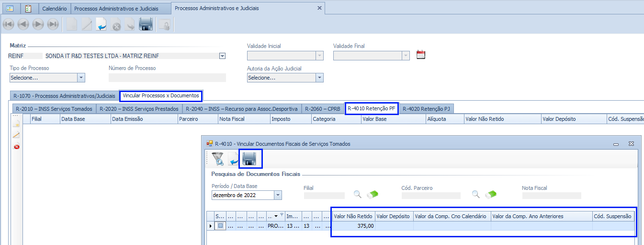Open the R-4020 Retenção PJ tab

point(426,109)
